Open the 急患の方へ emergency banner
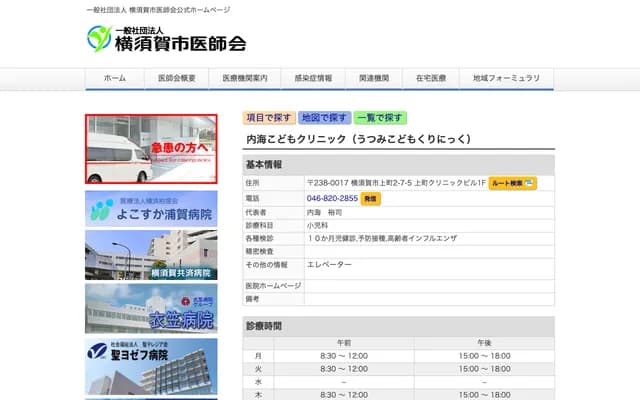The image size is (640, 400). coord(151,149)
